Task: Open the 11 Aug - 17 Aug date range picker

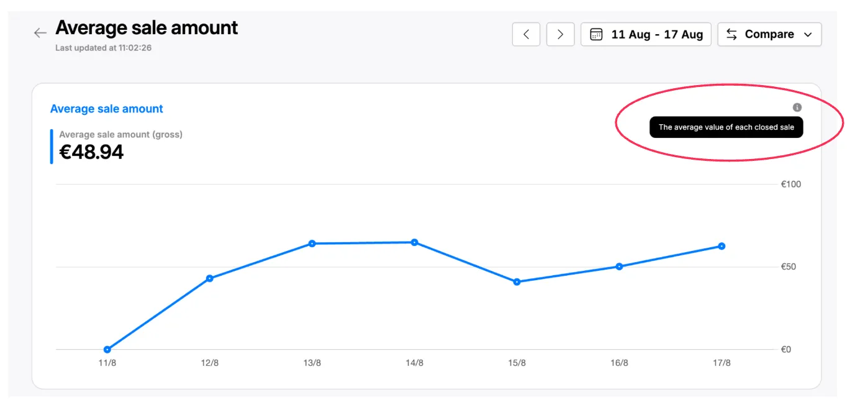Action: click(x=646, y=34)
